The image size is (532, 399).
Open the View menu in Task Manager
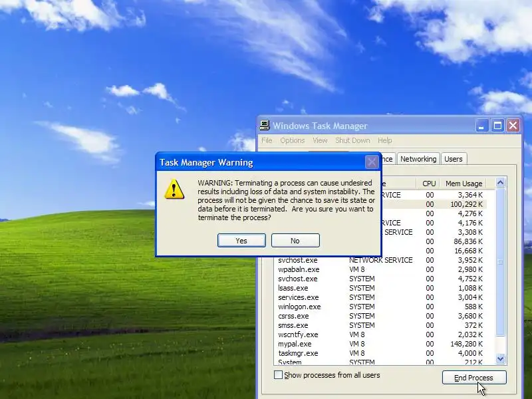(x=320, y=140)
